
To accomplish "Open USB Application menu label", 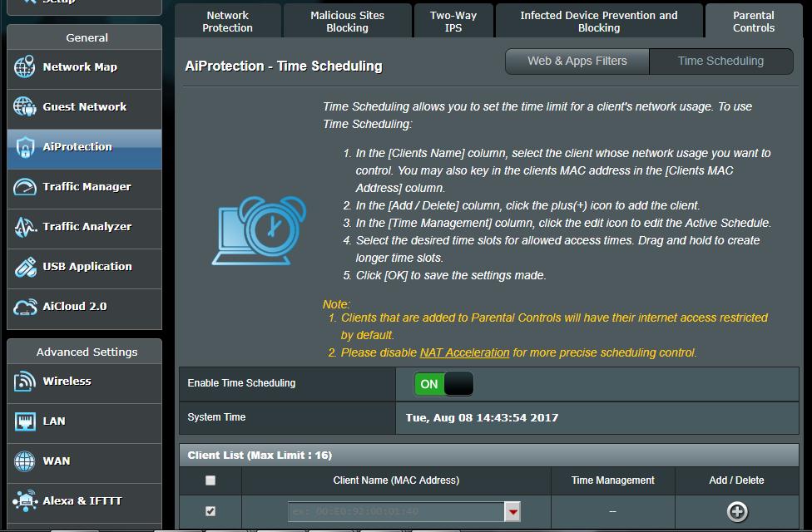I will pos(87,267).
